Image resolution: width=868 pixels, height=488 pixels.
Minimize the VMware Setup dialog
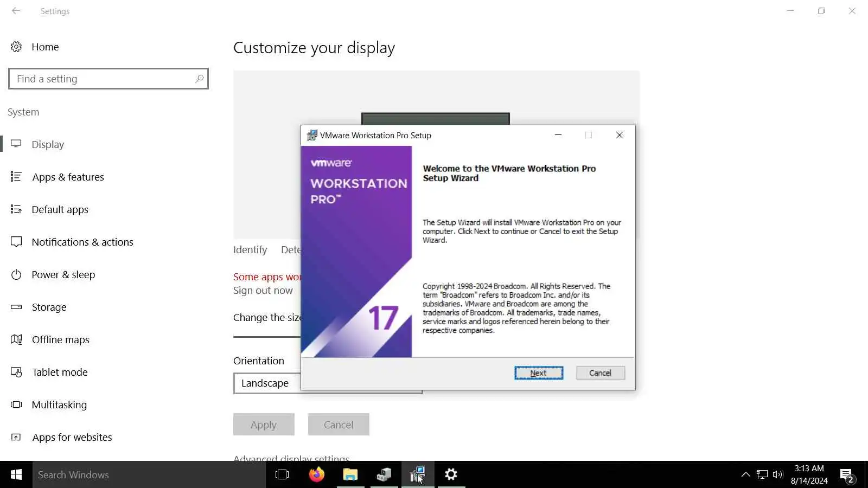558,135
